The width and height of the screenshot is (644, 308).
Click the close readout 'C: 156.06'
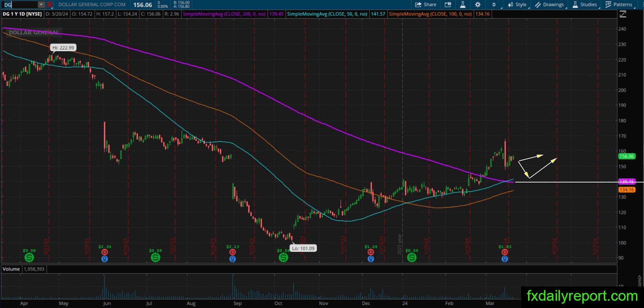[150, 14]
